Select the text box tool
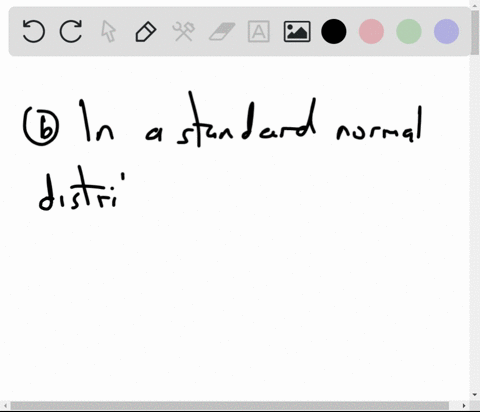 (x=259, y=31)
